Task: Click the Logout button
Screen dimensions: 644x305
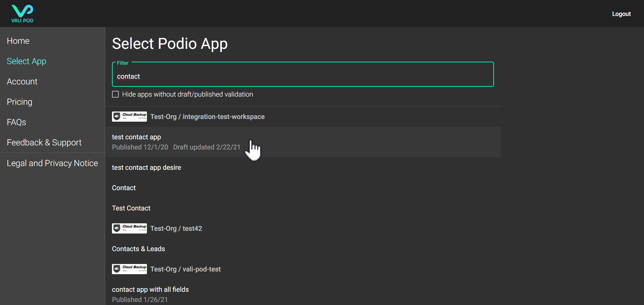Action: pos(621,14)
